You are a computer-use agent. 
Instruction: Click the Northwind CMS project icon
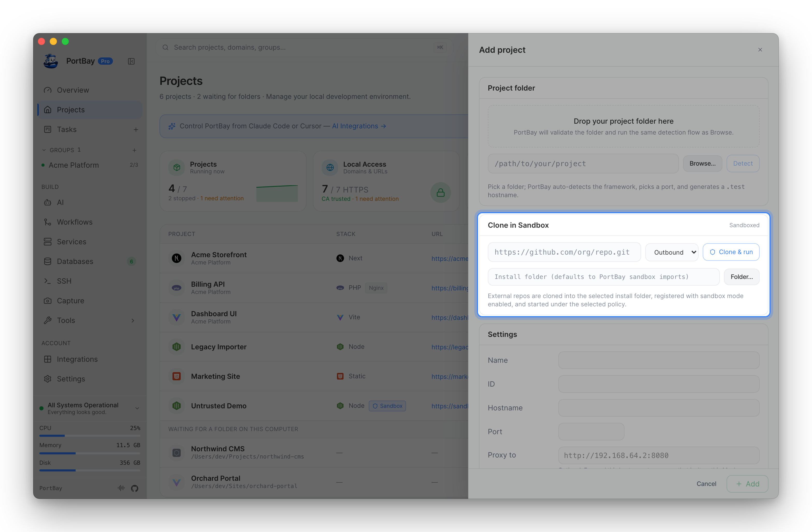coord(176,453)
